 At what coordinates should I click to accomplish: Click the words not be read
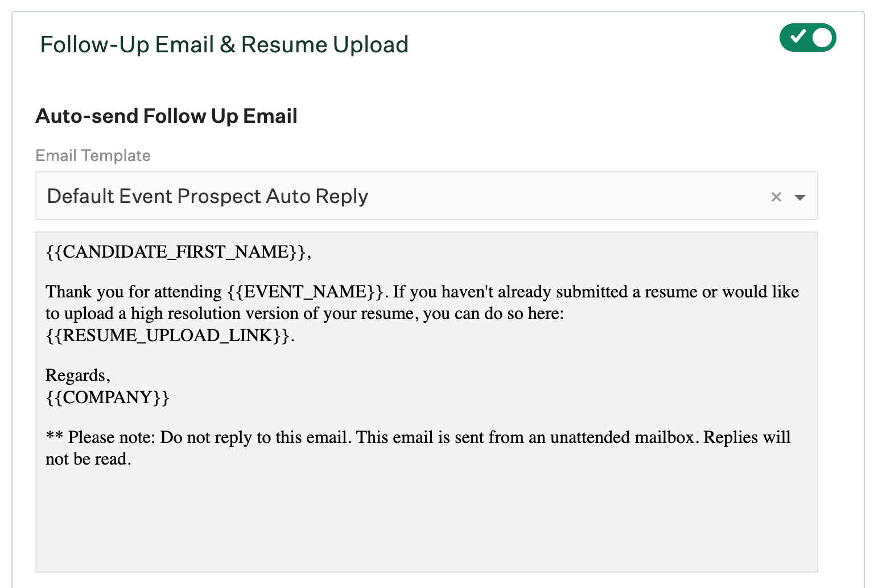coord(88,459)
